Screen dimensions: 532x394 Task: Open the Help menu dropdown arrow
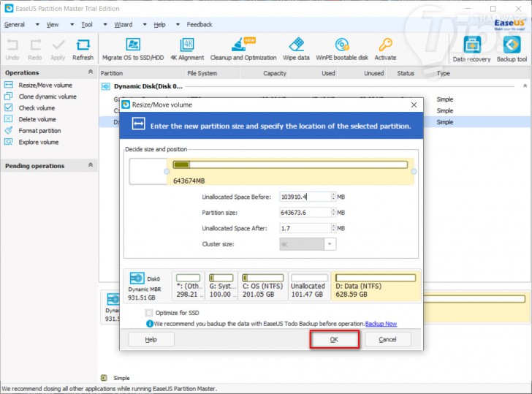178,24
